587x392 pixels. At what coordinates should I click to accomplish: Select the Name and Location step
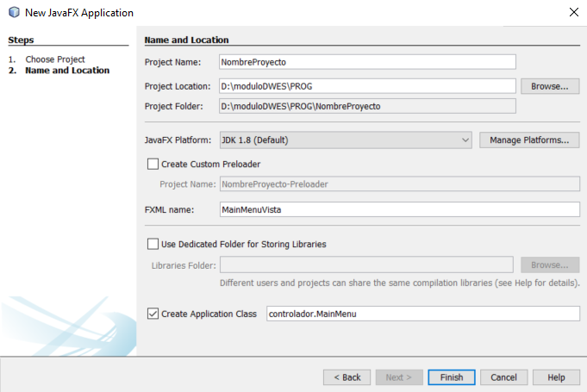67,71
